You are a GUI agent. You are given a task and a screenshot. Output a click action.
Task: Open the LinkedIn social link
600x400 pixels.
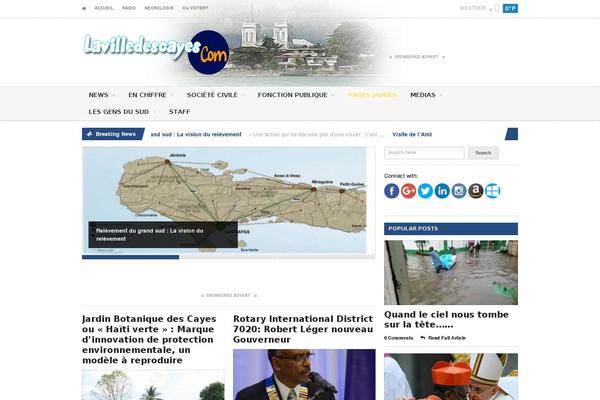click(442, 191)
